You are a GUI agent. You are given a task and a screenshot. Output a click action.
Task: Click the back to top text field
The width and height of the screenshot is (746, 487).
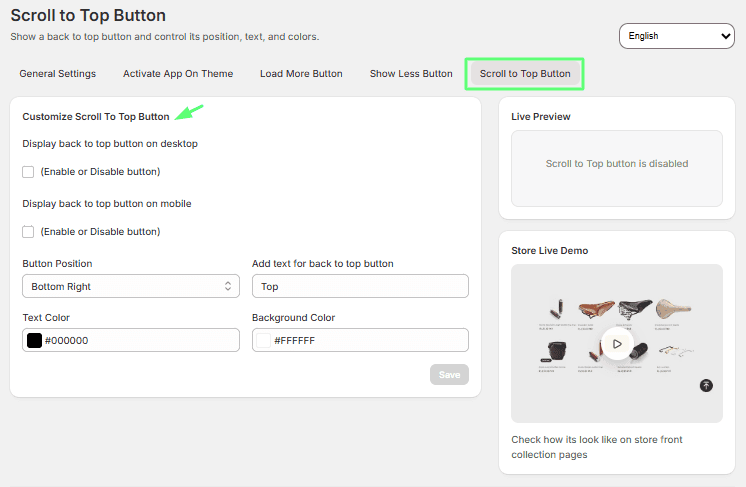point(360,286)
